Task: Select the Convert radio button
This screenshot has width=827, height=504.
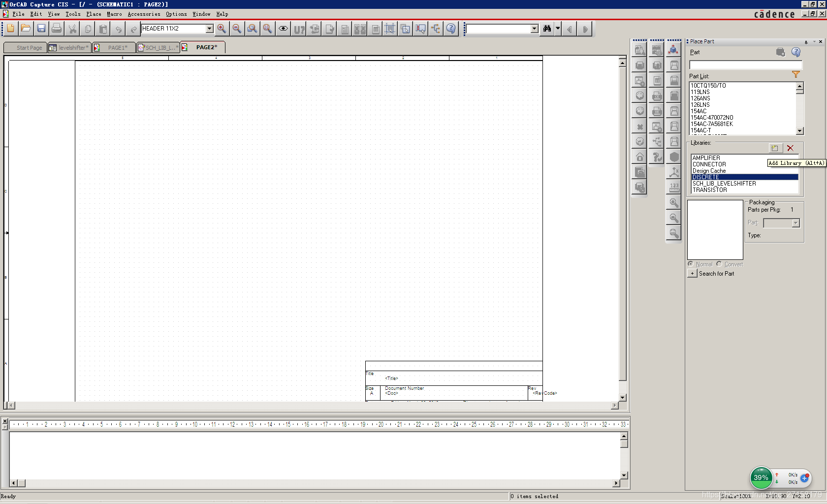Action: [719, 264]
